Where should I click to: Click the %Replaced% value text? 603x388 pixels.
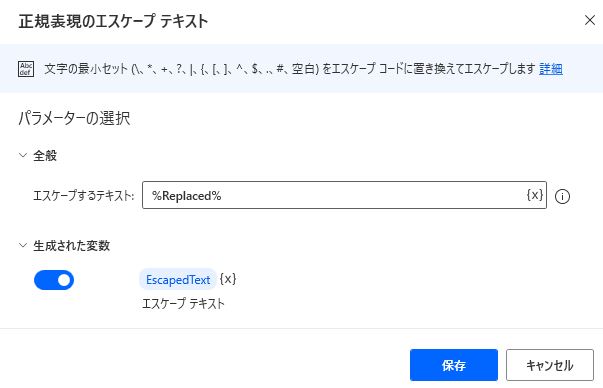pos(187,196)
